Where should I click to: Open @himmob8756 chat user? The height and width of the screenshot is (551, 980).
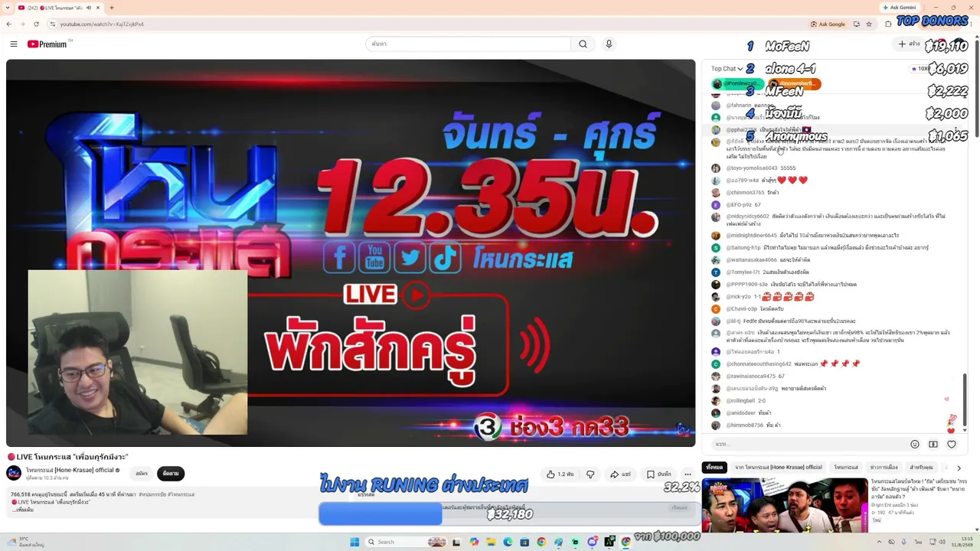pos(744,425)
